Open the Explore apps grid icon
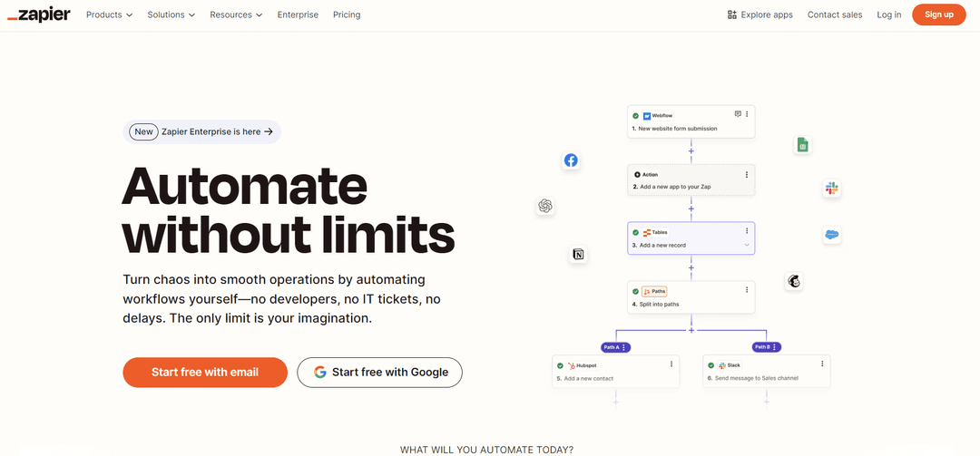The height and width of the screenshot is (456, 980). (732, 15)
